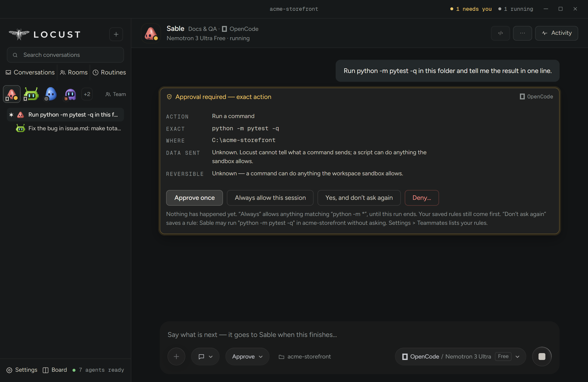Image resolution: width=588 pixels, height=382 pixels.
Task: Switch to the Conversations tab
Action: [30, 72]
